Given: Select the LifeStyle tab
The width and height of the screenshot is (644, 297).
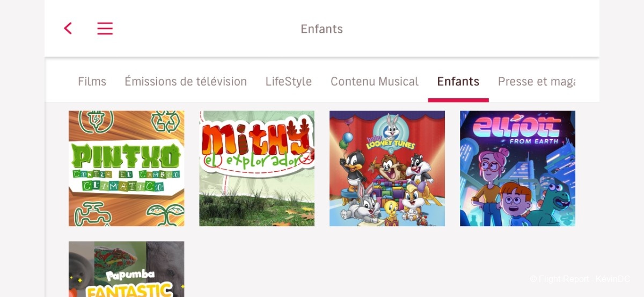Looking at the screenshot, I should coord(289,82).
